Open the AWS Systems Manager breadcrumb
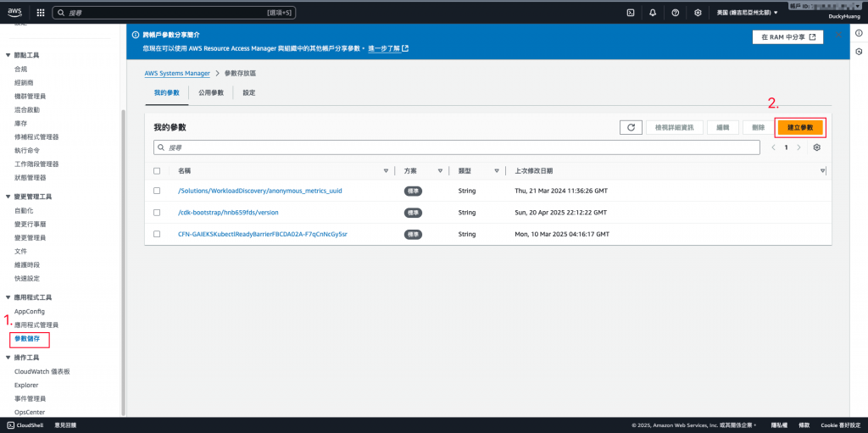The width and height of the screenshot is (868, 433). 177,73
